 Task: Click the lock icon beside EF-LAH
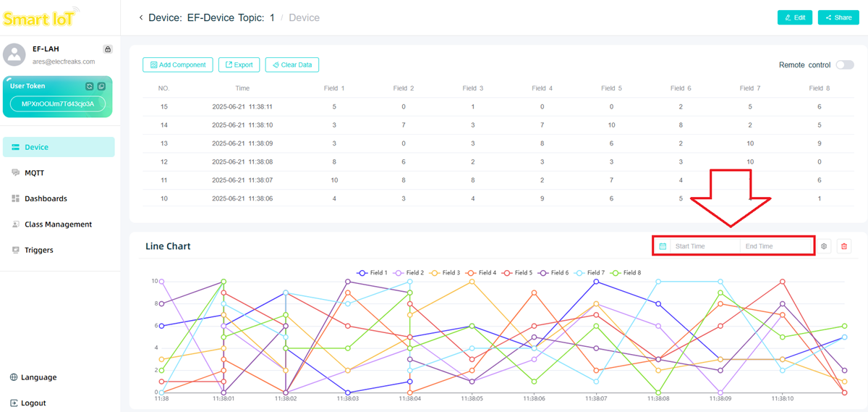click(x=108, y=49)
